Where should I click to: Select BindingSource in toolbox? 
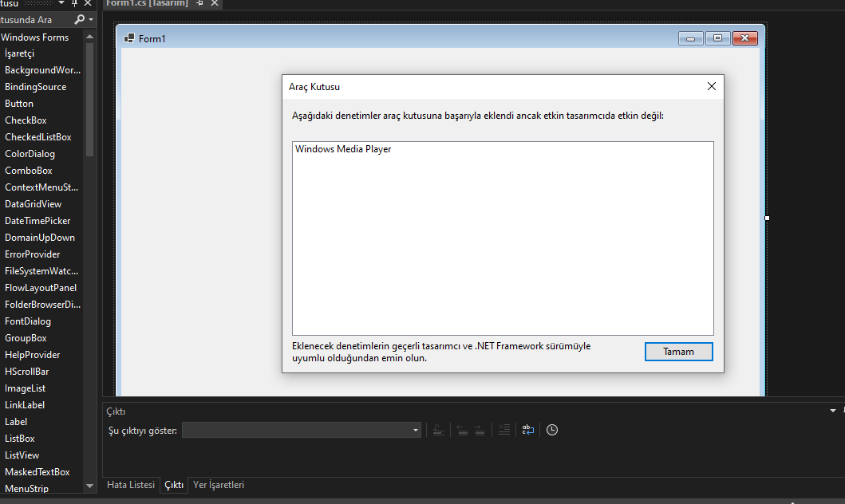pos(36,87)
